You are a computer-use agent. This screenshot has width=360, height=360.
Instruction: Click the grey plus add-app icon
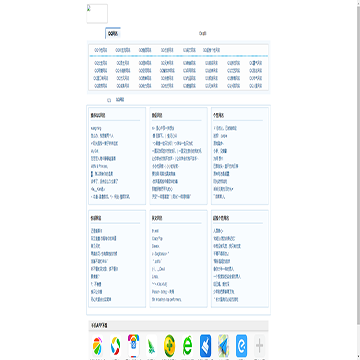tap(259, 347)
